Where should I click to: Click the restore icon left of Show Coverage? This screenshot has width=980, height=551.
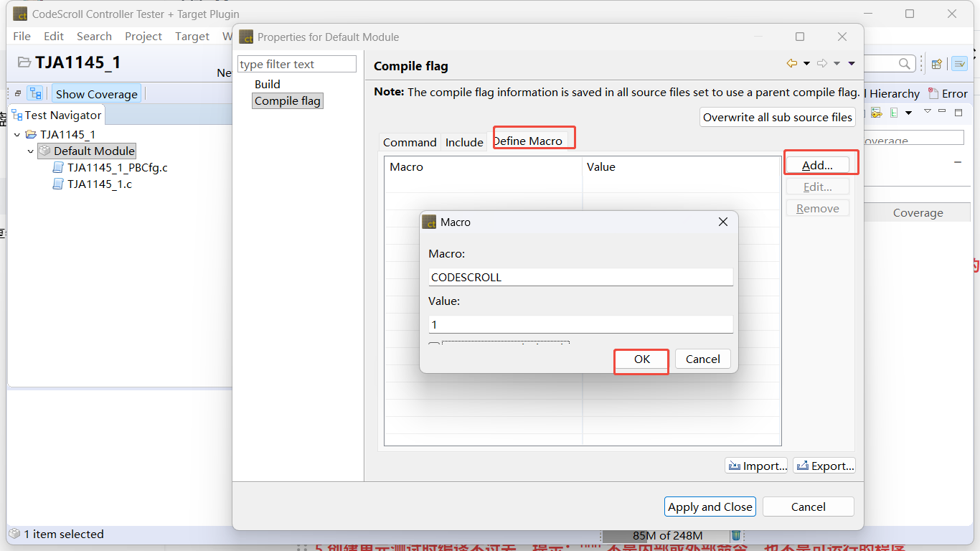click(x=18, y=93)
